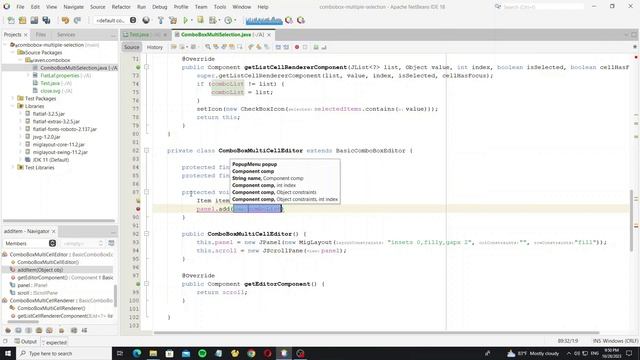Viewport: 640px width, 360px height.
Task: Open the File menu
Action: tap(20, 7)
